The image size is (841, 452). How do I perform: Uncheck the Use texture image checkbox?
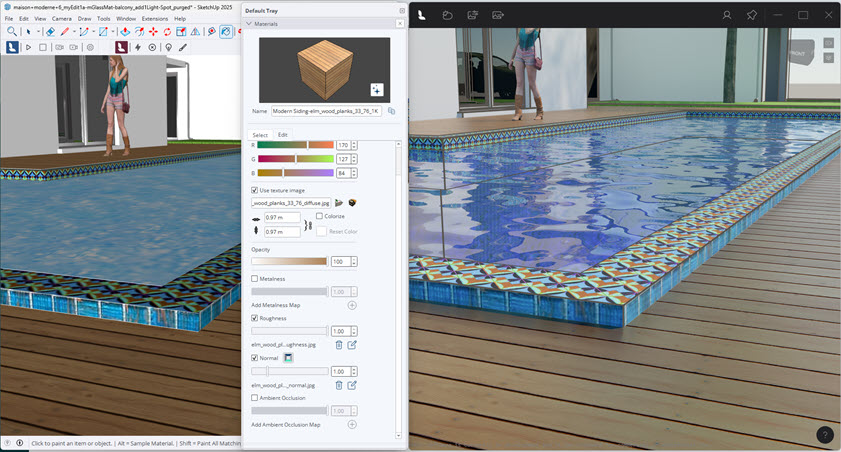tap(254, 189)
